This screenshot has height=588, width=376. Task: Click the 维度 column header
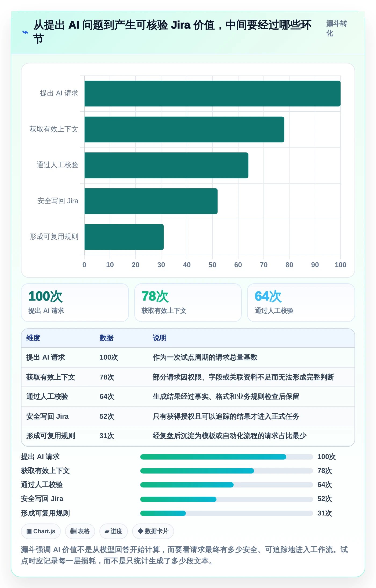point(33,338)
